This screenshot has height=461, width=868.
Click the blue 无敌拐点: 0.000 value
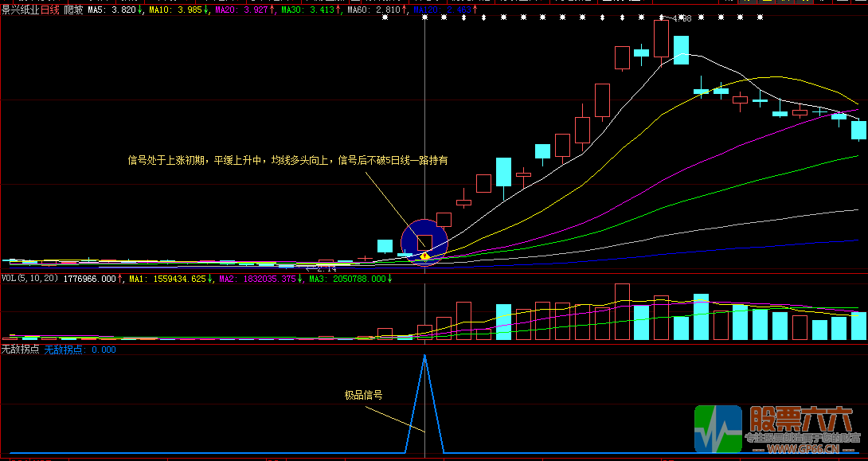click(80, 349)
